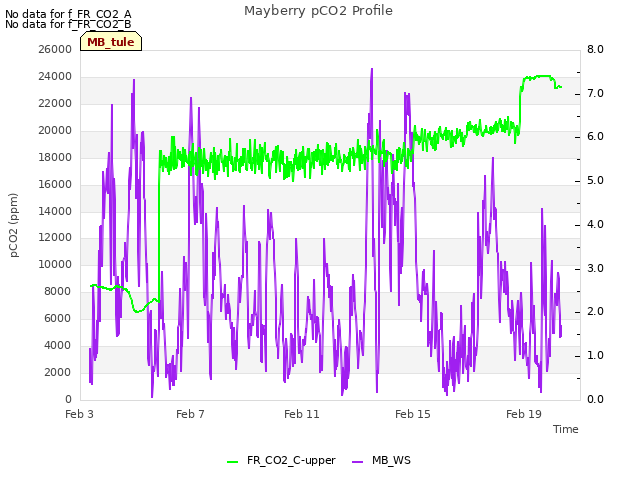This screenshot has height=480, width=640.
Task: Click the 26000 left axis value
Action: click(55, 49)
